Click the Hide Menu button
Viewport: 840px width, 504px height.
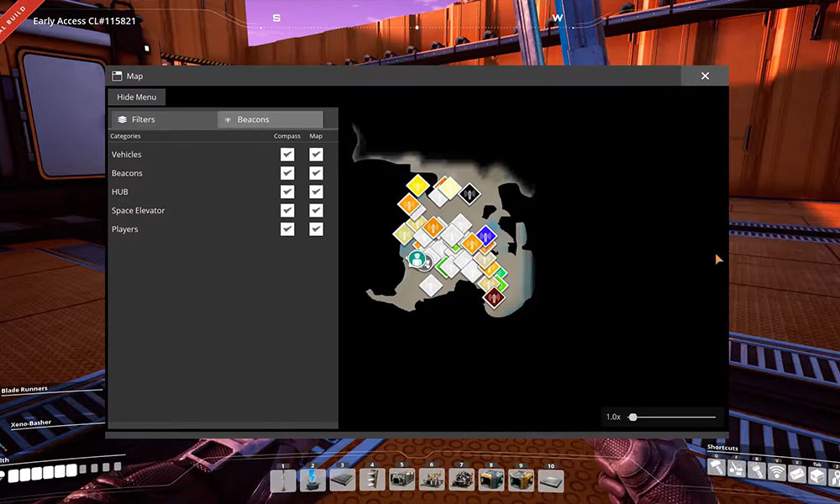pos(137,97)
